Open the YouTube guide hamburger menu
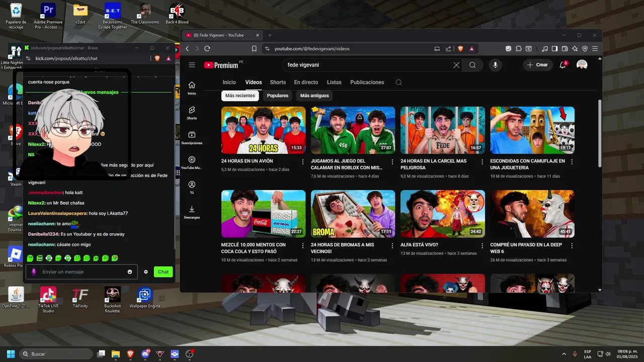This screenshot has width=644, height=362. tap(192, 65)
